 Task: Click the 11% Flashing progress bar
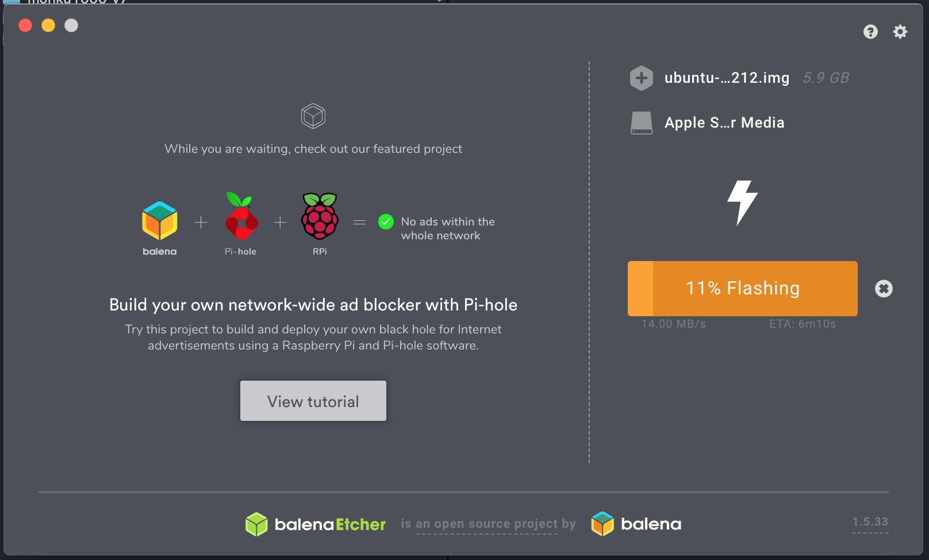(742, 288)
